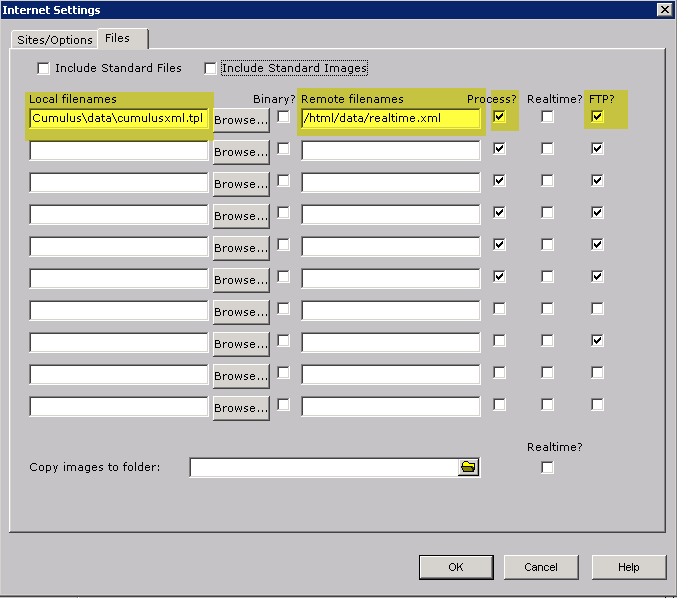Click the Cancel button
The height and width of the screenshot is (598, 677).
(541, 567)
